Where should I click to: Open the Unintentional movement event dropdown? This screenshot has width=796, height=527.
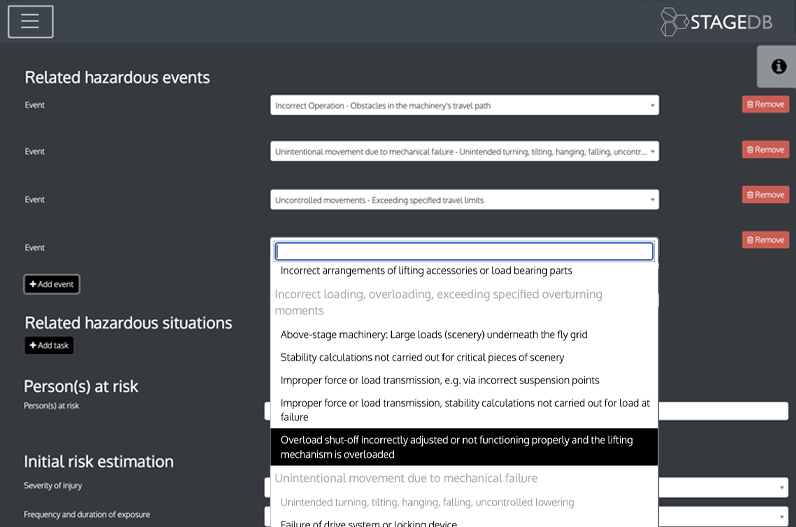464,151
